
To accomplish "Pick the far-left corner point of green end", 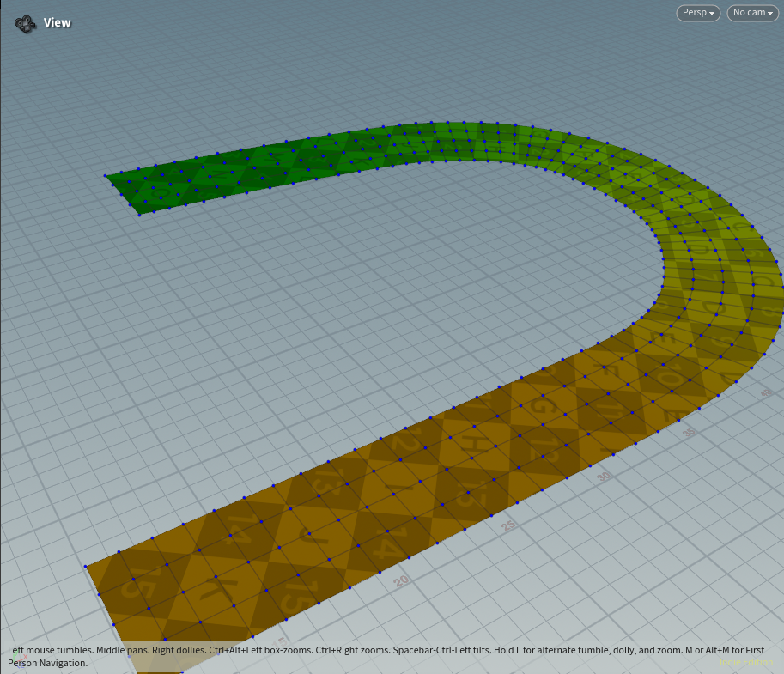I will pos(106,176).
